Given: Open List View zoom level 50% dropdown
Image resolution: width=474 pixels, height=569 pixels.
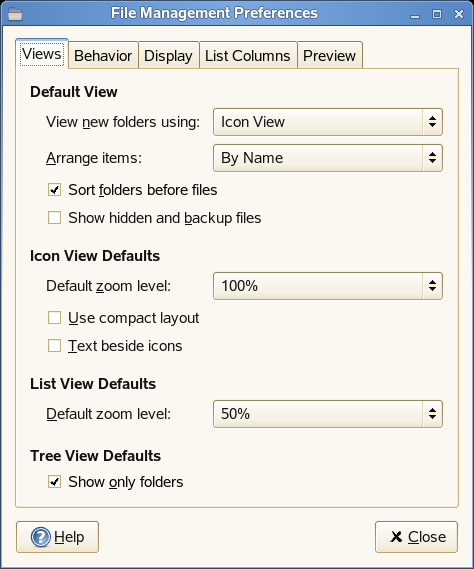Looking at the screenshot, I should [328, 414].
